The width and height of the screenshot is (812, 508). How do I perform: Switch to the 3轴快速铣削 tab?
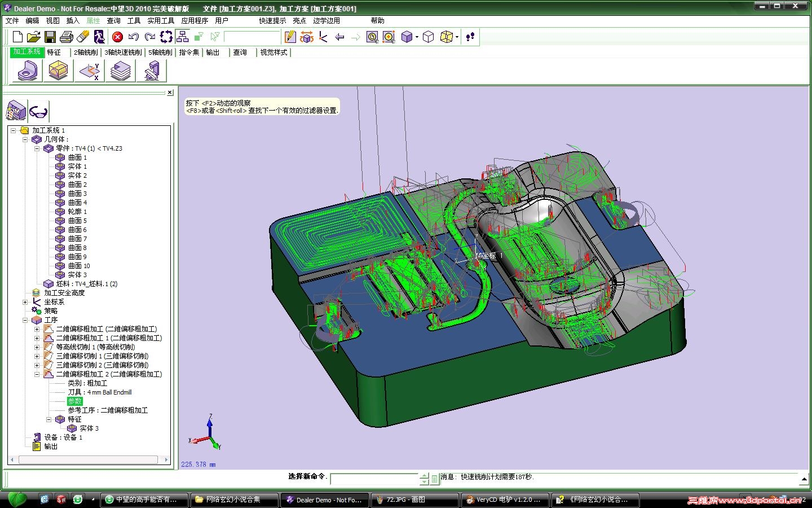pyautogui.click(x=123, y=52)
